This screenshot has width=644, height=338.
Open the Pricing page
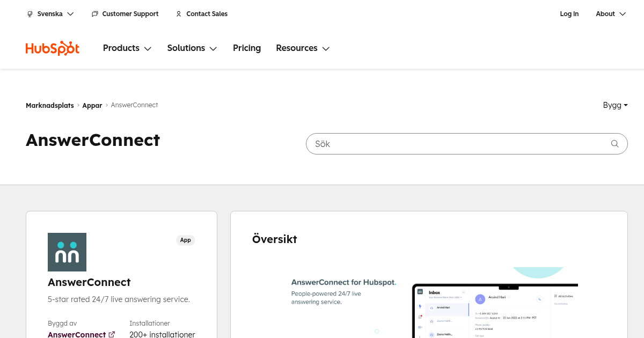point(247,48)
